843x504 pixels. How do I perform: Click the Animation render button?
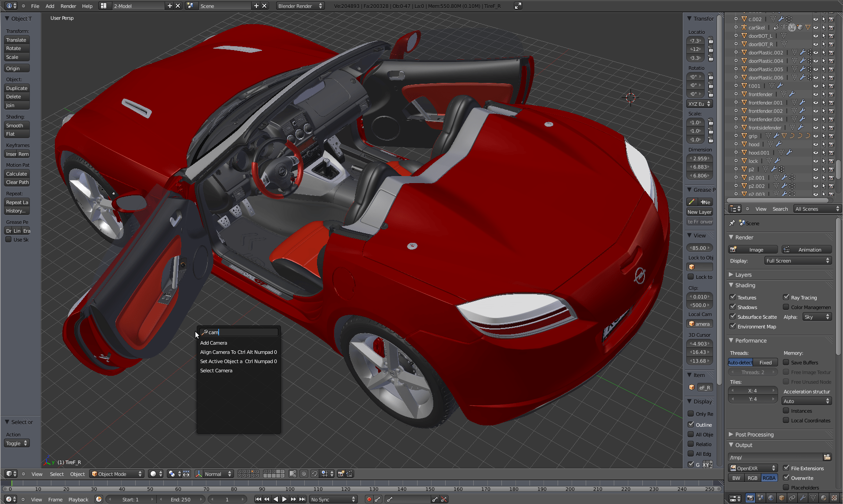807,249
